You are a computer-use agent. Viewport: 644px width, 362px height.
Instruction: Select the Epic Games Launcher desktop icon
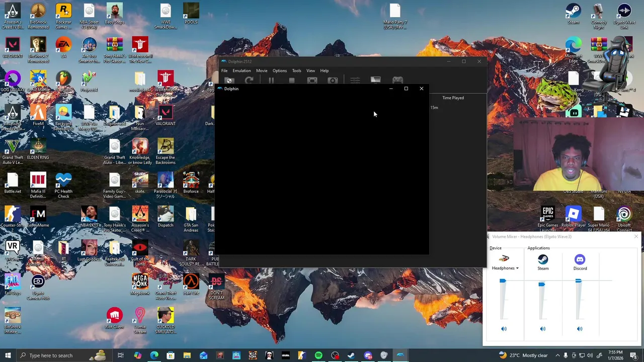(x=547, y=220)
